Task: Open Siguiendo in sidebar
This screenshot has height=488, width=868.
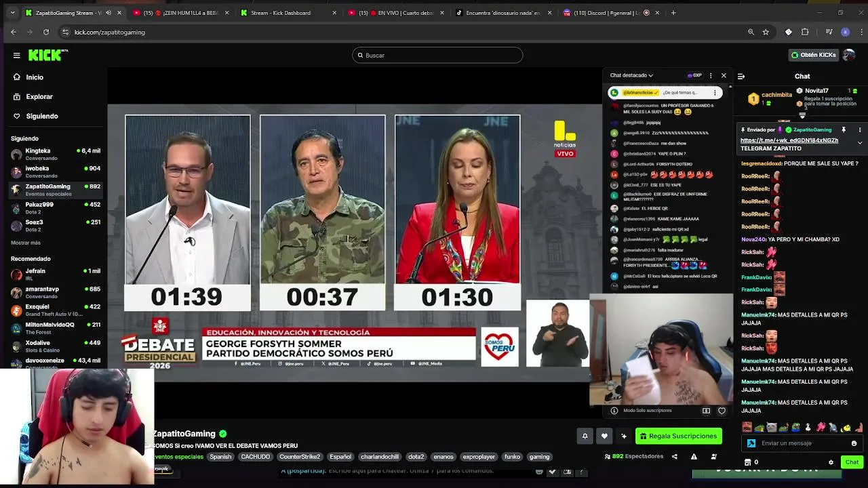Action: tap(41, 116)
